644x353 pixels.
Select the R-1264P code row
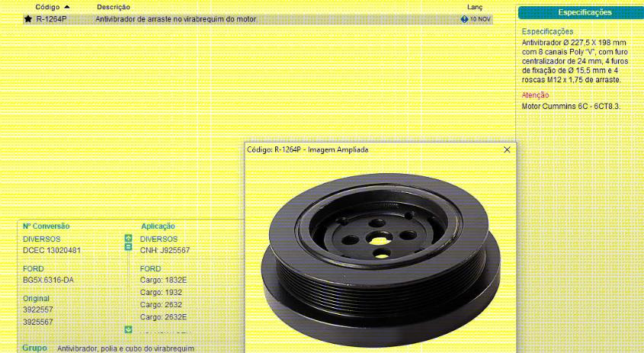(x=51, y=18)
